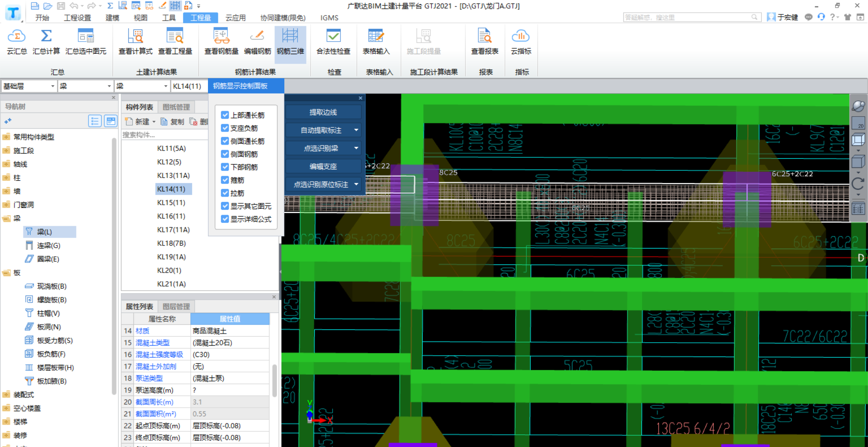Uncheck 显示其它图元 checkbox

pyautogui.click(x=225, y=206)
